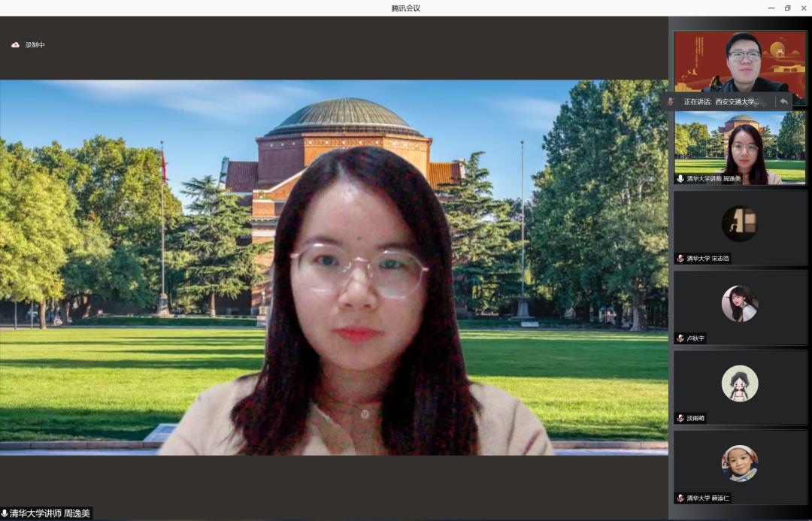Viewport: 812px width, 521px height.
Task: Click muted mic icon next to 卢秋宇
Action: (680, 338)
